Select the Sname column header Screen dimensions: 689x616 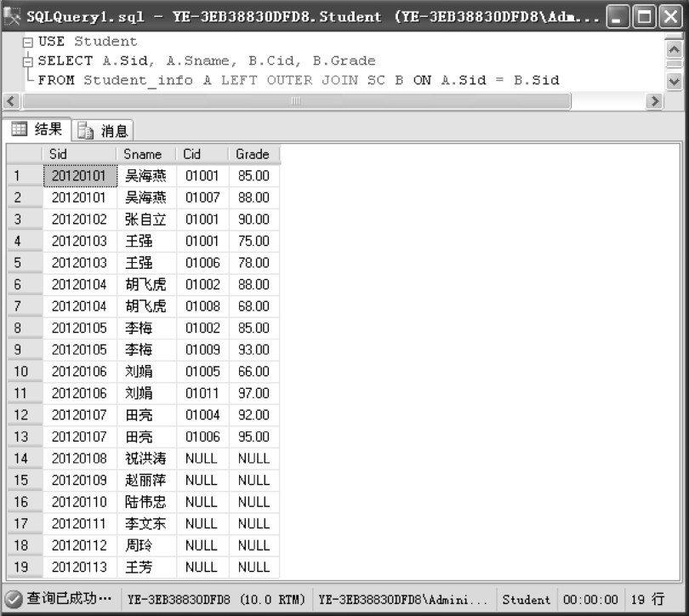(x=146, y=154)
